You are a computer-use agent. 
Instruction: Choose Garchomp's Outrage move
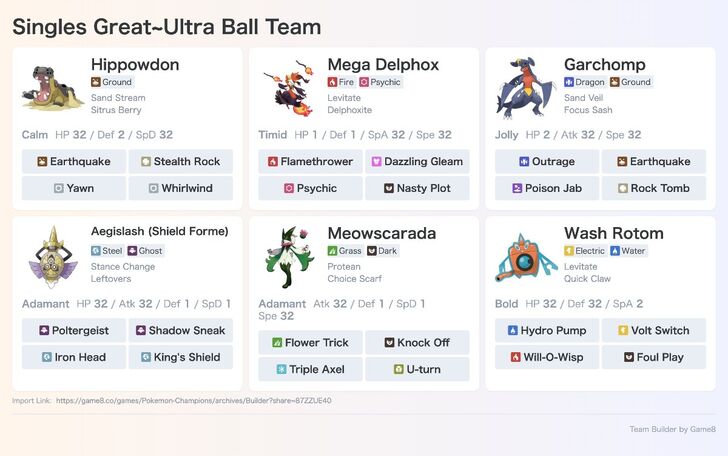pos(547,162)
